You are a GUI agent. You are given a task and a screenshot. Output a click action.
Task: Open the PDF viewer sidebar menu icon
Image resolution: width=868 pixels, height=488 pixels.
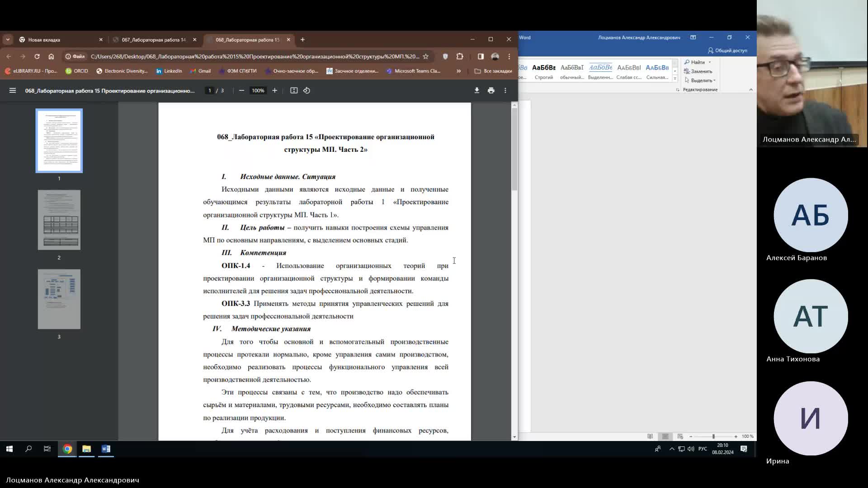coord(13,90)
